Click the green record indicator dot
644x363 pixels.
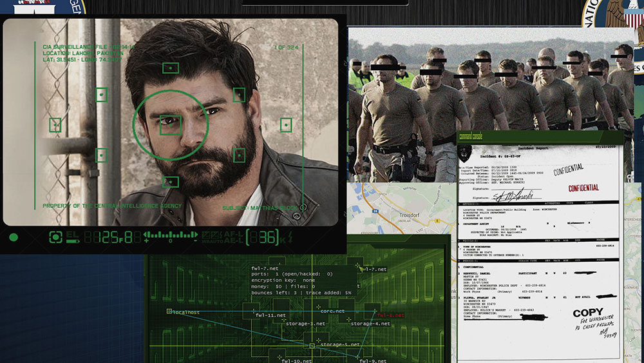[14, 237]
